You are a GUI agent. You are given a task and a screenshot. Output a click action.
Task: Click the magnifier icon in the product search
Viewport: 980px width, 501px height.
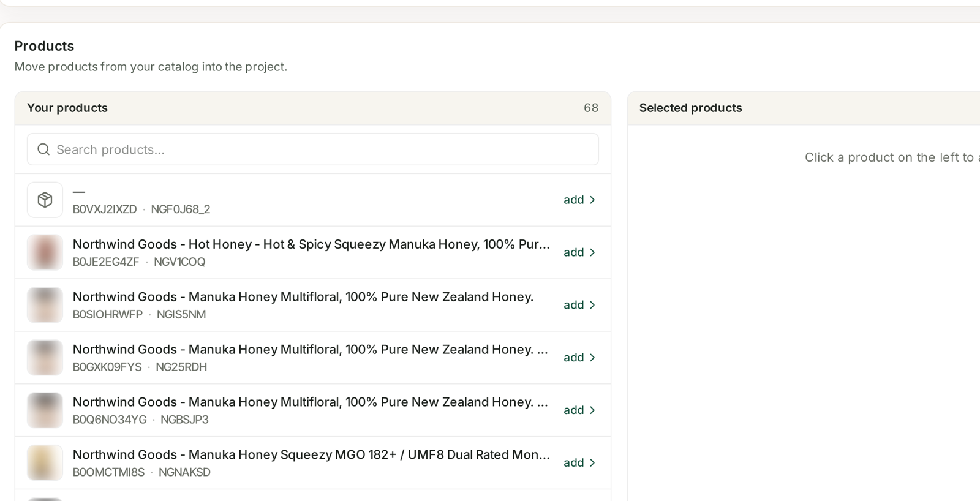coord(43,149)
